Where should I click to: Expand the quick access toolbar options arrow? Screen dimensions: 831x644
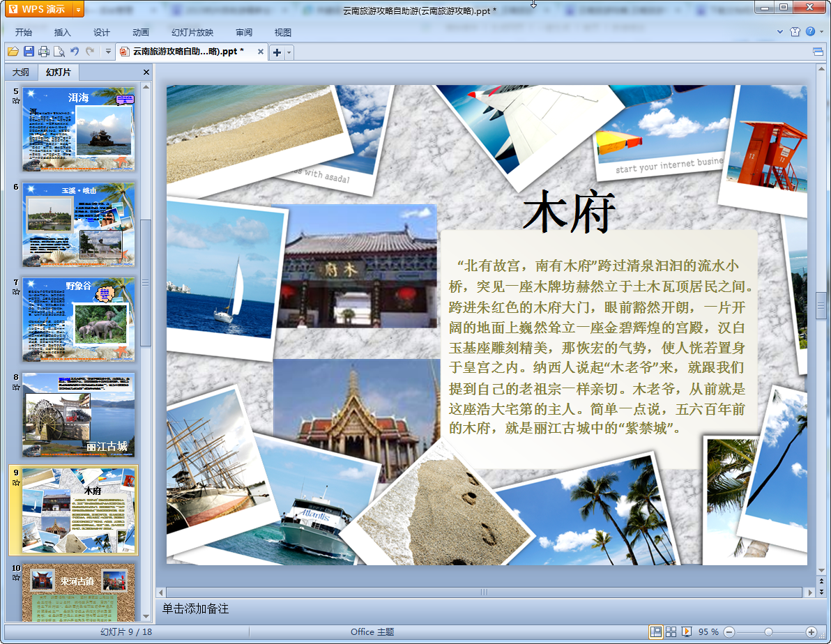[x=108, y=52]
